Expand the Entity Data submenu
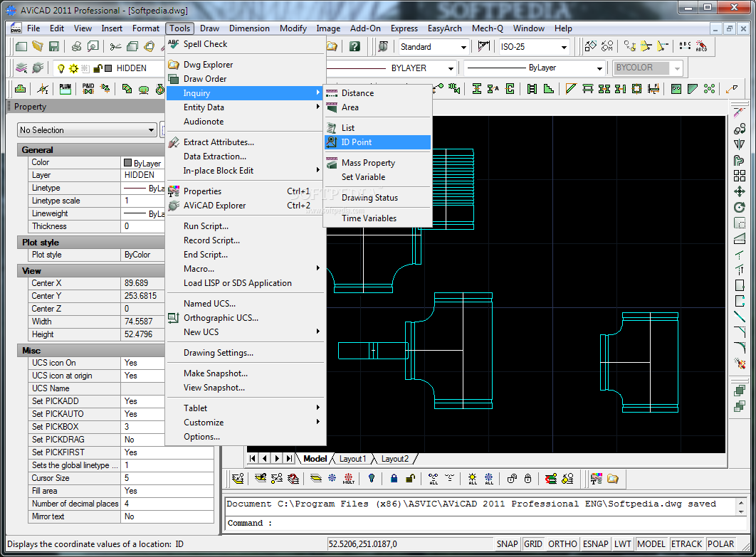Image resolution: width=756 pixels, height=557 pixels. [246, 107]
